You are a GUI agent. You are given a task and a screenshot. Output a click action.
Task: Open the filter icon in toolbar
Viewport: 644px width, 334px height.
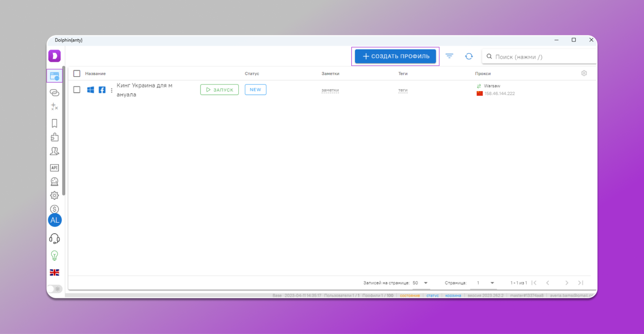pos(449,56)
